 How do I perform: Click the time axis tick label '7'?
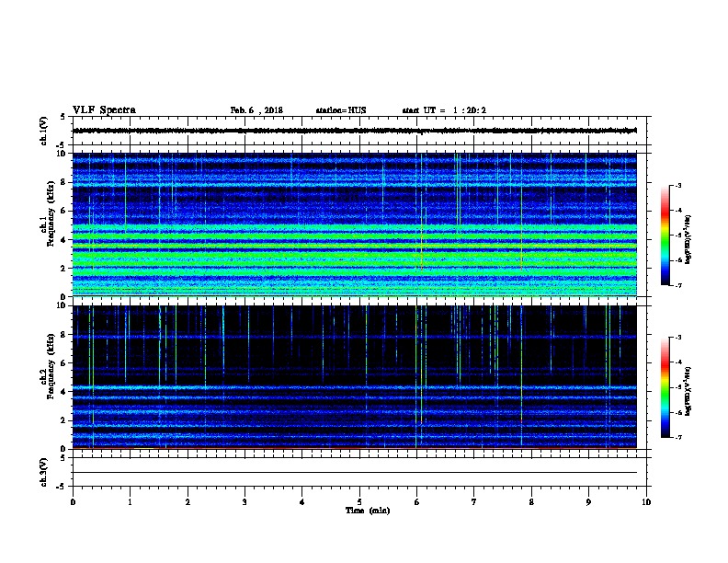[473, 502]
